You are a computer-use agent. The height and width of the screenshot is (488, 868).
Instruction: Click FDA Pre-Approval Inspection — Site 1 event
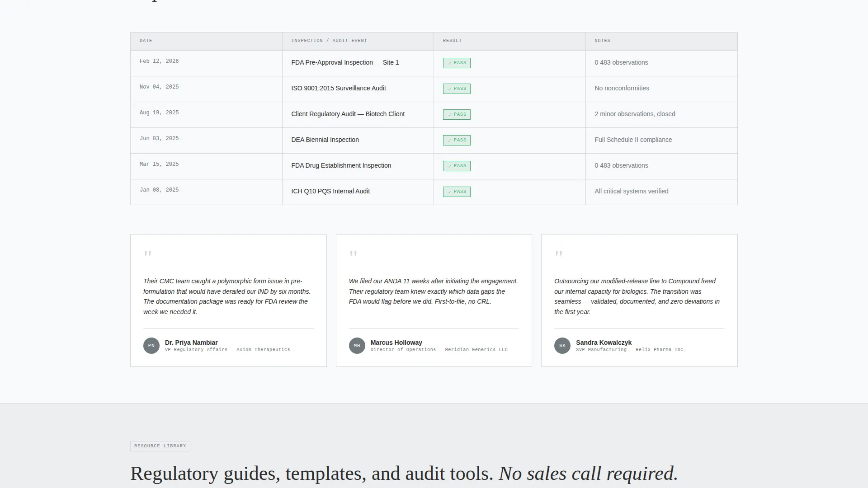pos(345,62)
